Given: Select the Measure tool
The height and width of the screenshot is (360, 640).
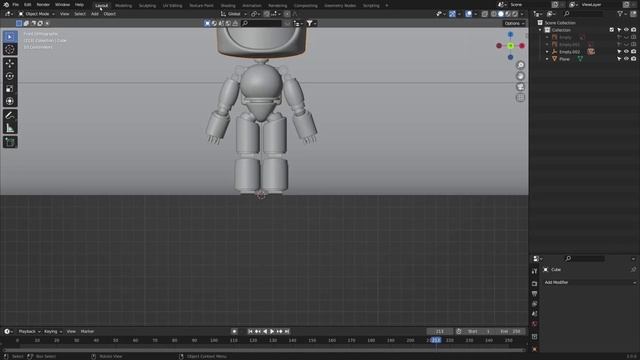Looking at the screenshot, I should 10,128.
